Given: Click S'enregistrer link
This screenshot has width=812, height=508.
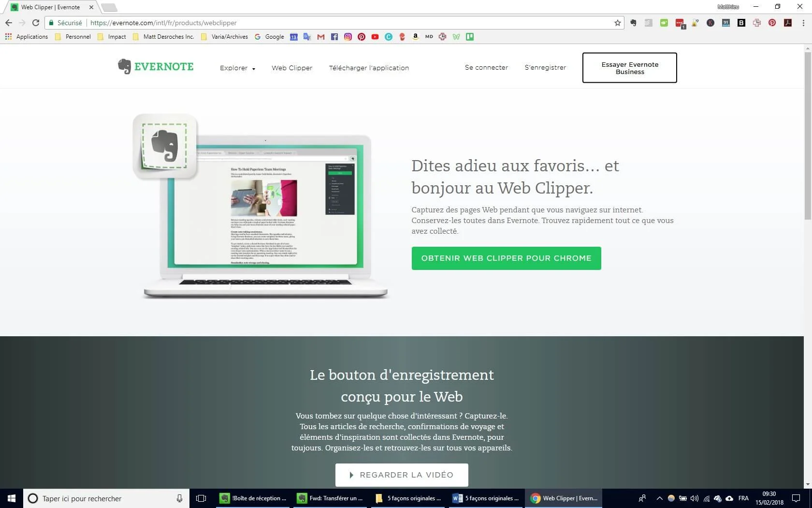Looking at the screenshot, I should pos(545,68).
